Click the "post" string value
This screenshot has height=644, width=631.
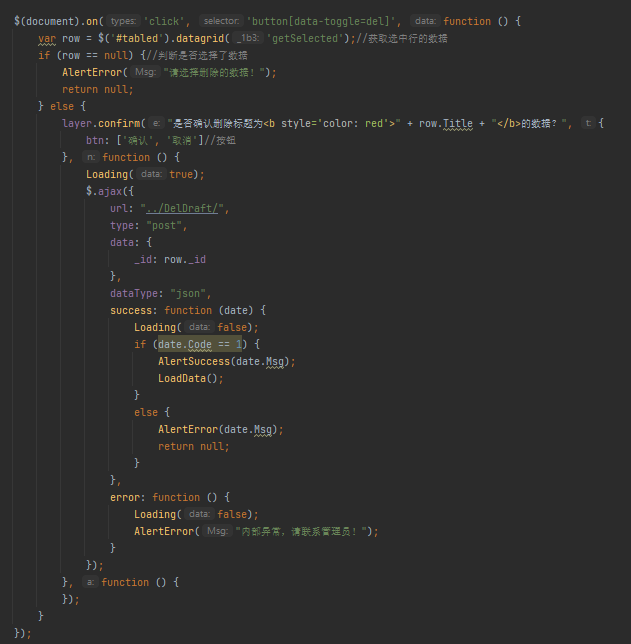click(164, 225)
